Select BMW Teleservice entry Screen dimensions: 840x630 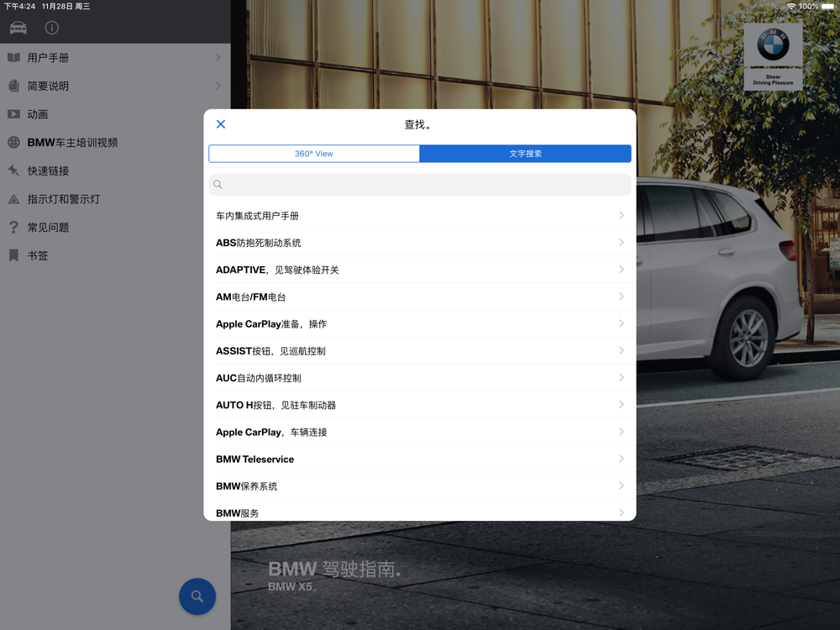click(x=420, y=459)
